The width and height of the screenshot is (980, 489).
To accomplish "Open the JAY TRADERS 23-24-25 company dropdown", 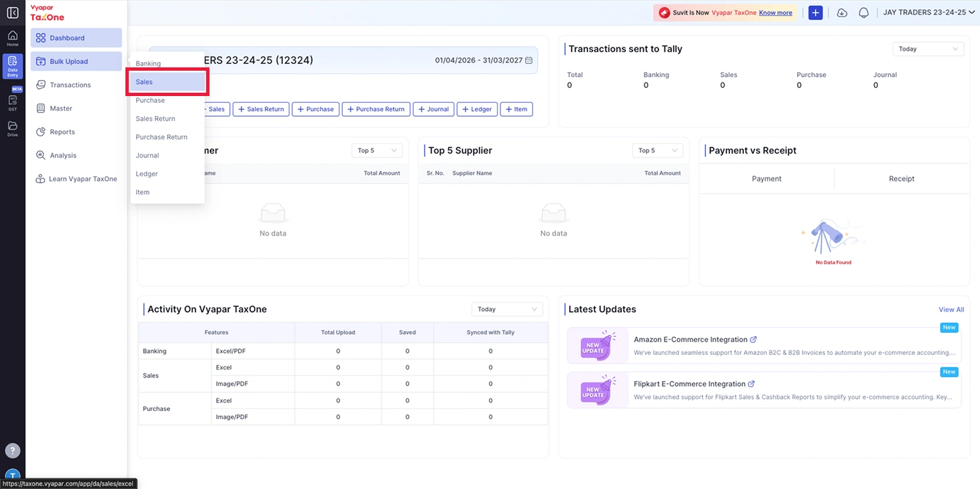I will coord(929,13).
